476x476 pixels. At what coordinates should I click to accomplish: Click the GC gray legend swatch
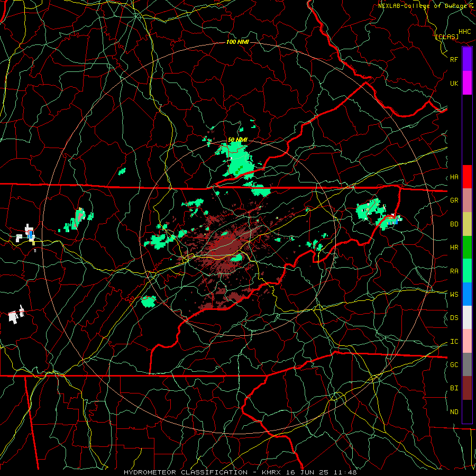point(467,364)
